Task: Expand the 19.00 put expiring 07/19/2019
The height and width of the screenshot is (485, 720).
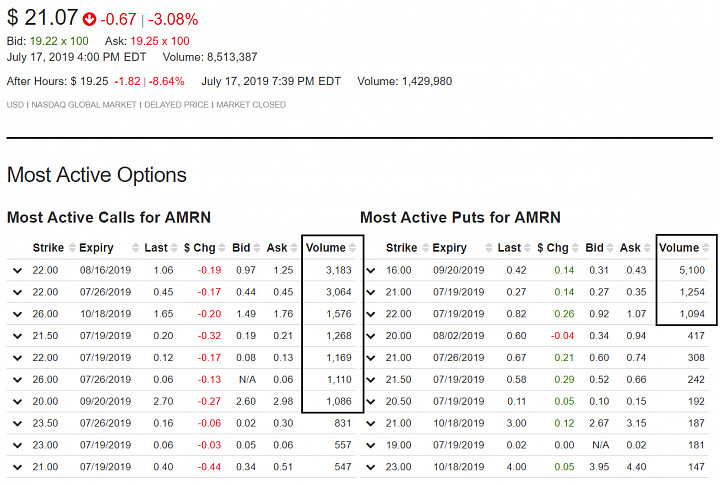Action: (371, 446)
